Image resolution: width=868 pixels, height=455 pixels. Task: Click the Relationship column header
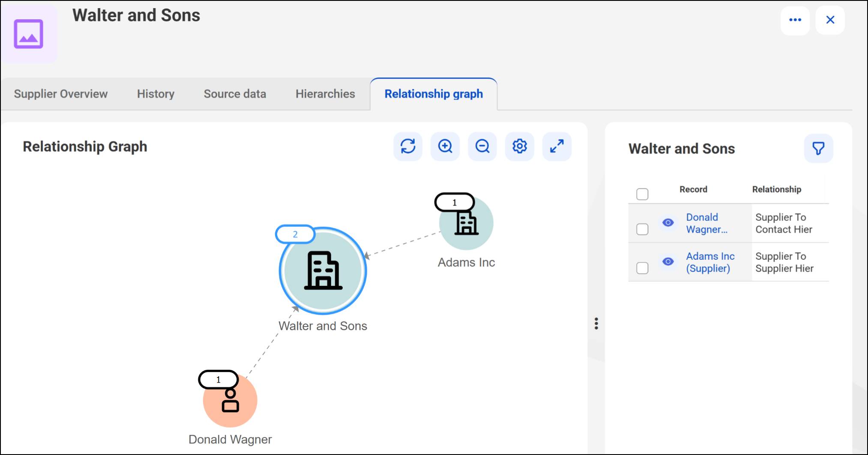pyautogui.click(x=776, y=189)
